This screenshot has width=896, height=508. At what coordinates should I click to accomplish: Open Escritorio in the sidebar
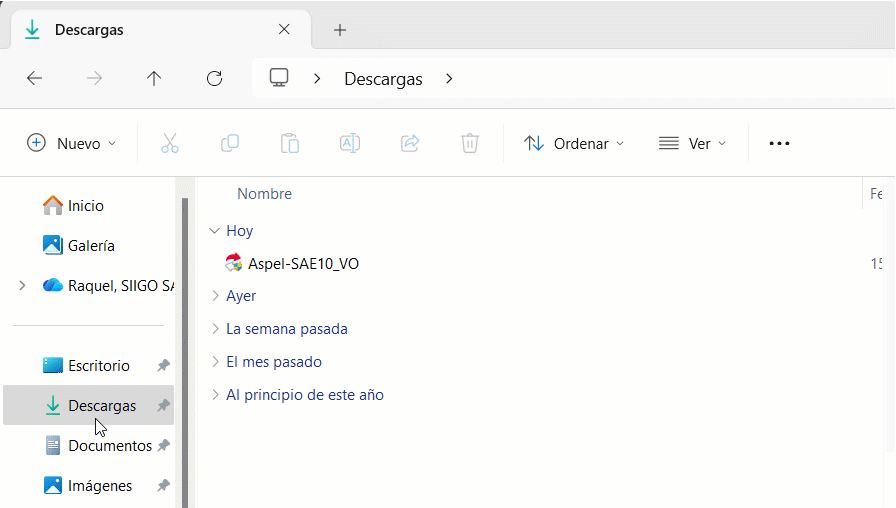98,366
